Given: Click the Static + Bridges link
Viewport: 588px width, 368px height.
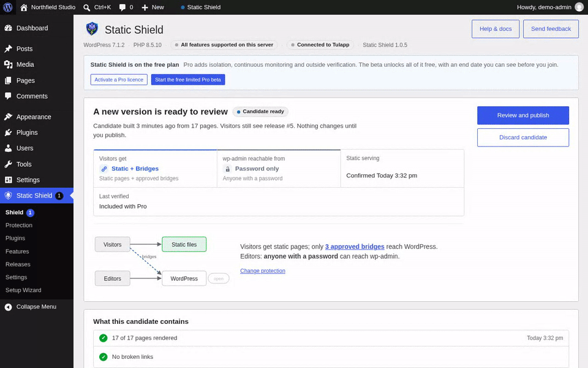Looking at the screenshot, I should tap(135, 169).
